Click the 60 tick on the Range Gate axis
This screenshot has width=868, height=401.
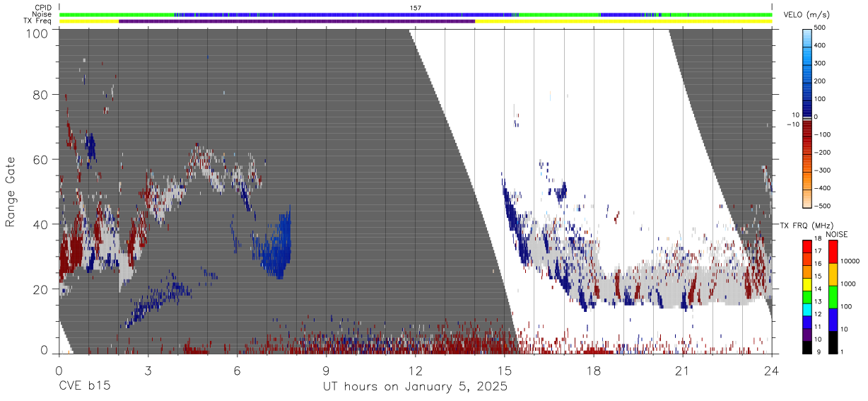coord(41,160)
